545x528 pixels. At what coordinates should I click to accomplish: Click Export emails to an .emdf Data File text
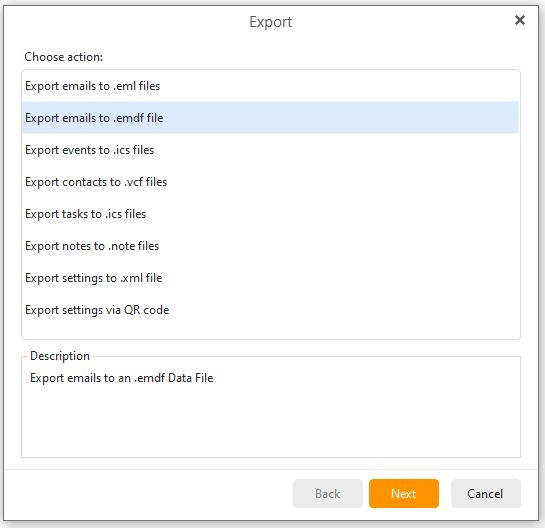(x=121, y=378)
